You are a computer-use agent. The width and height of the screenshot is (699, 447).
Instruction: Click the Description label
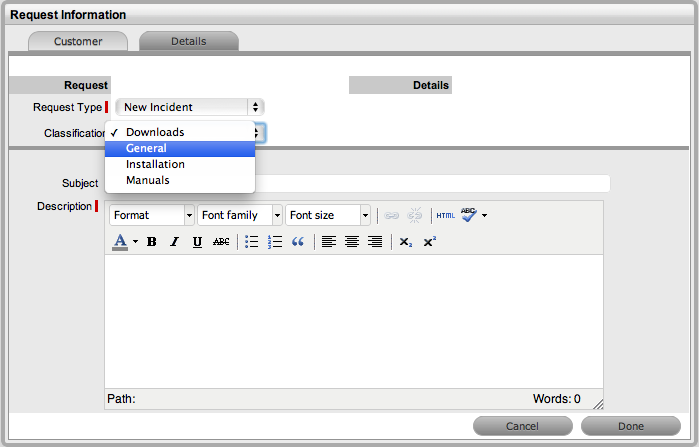(x=64, y=206)
